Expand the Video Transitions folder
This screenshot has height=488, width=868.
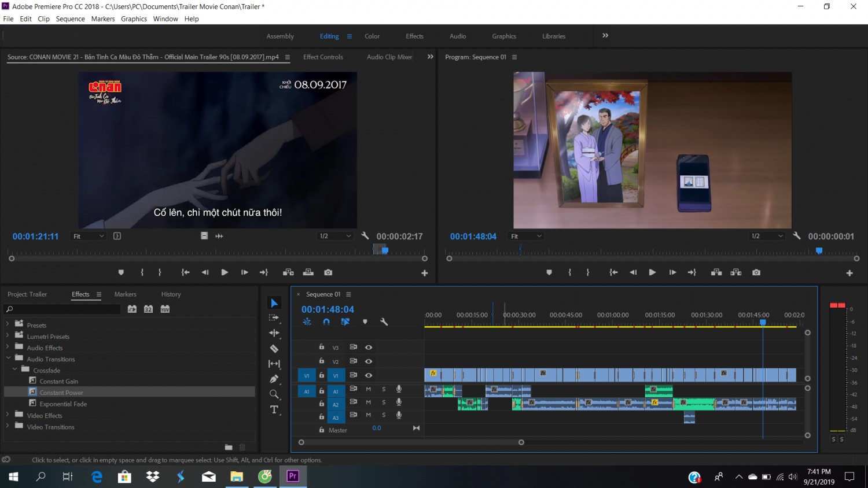[x=8, y=427]
